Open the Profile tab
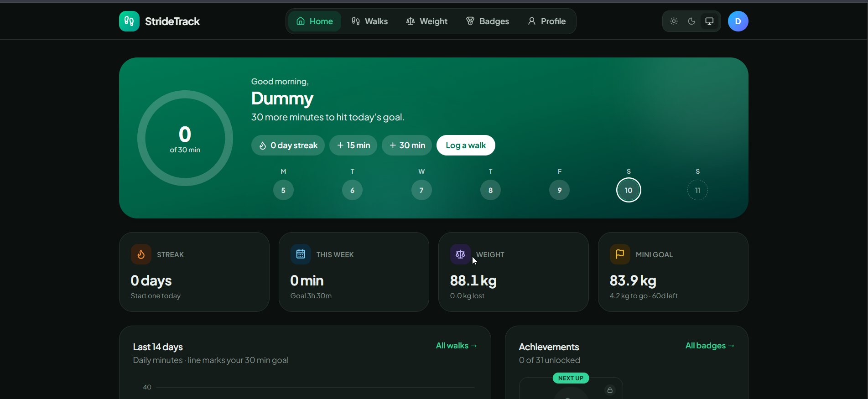868x399 pixels. pyautogui.click(x=546, y=21)
